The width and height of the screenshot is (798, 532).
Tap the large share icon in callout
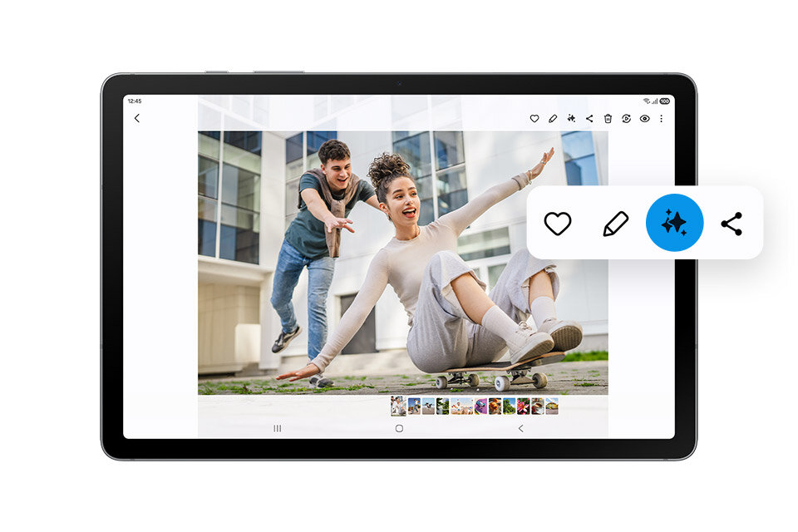[731, 223]
